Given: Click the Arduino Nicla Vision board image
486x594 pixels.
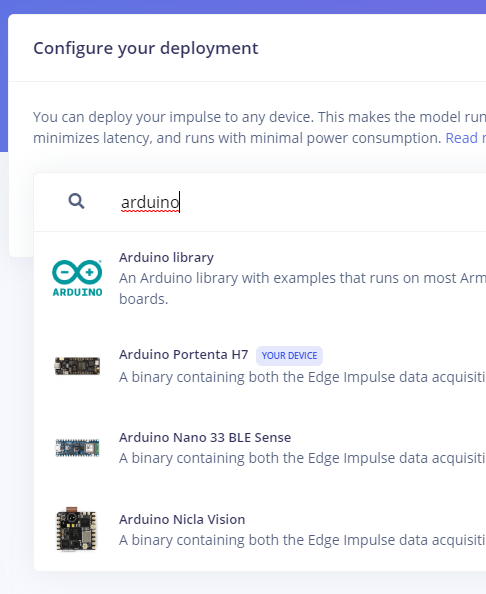Looking at the screenshot, I should pyautogui.click(x=76, y=529).
